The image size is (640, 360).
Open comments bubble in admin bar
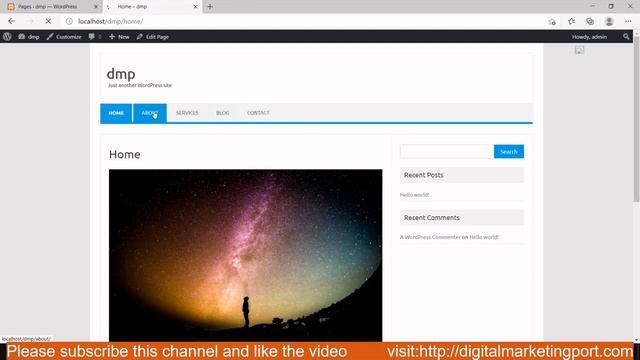coord(95,37)
